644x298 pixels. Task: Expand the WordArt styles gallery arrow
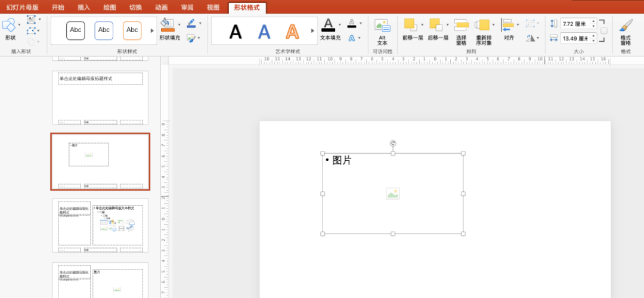point(312,30)
